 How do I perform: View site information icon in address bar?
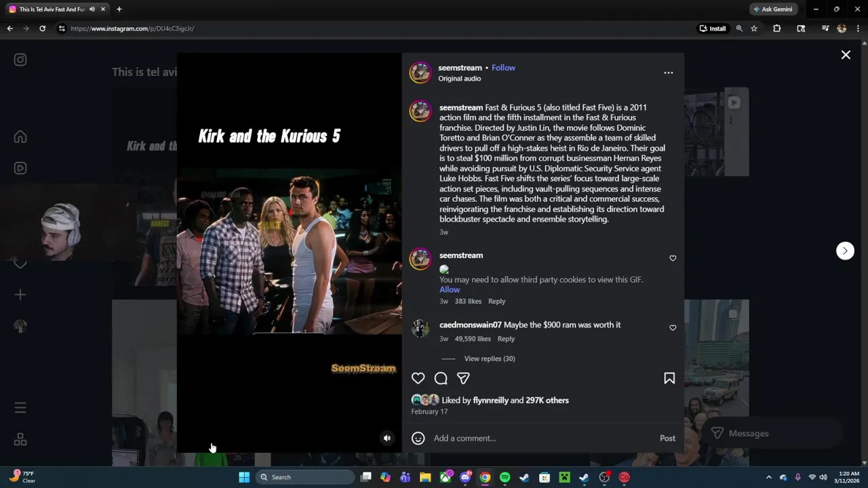pyautogui.click(x=62, y=28)
